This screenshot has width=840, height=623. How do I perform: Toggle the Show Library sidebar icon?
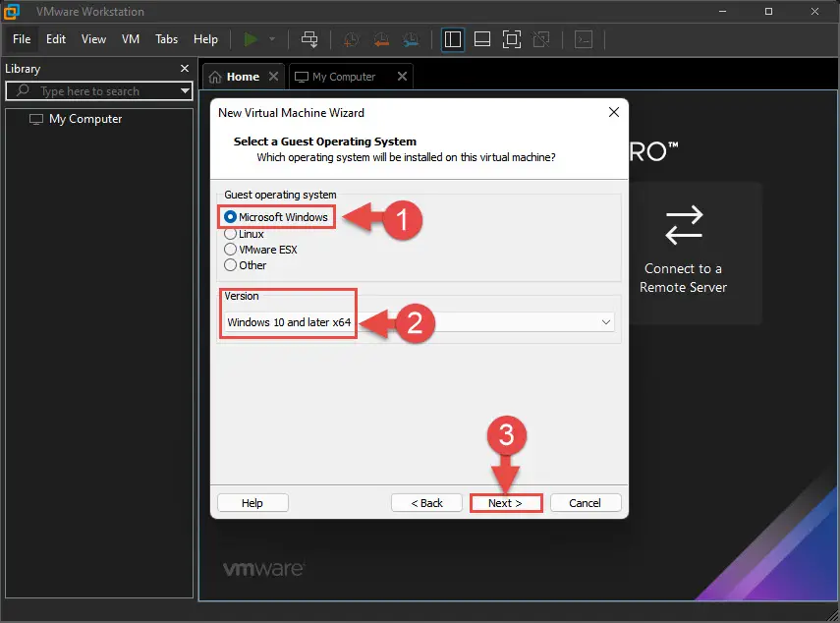point(453,39)
